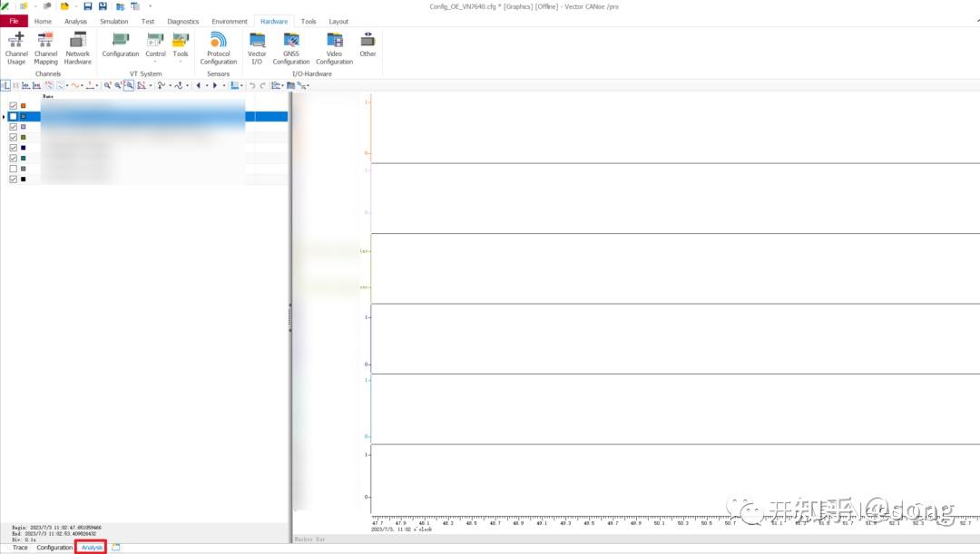980x554 pixels.
Task: Expand the VT System Tools dropdown
Action: pyautogui.click(x=181, y=62)
